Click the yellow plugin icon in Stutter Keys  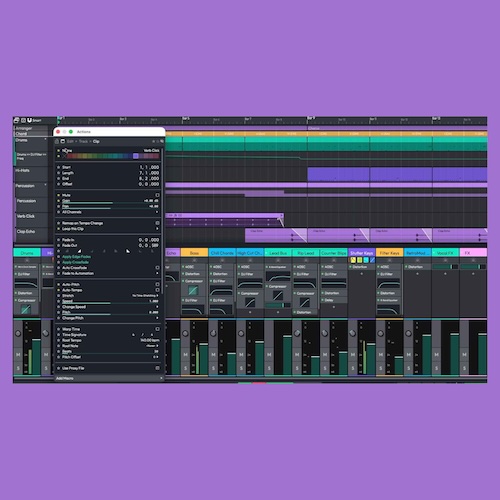[x=353, y=260]
